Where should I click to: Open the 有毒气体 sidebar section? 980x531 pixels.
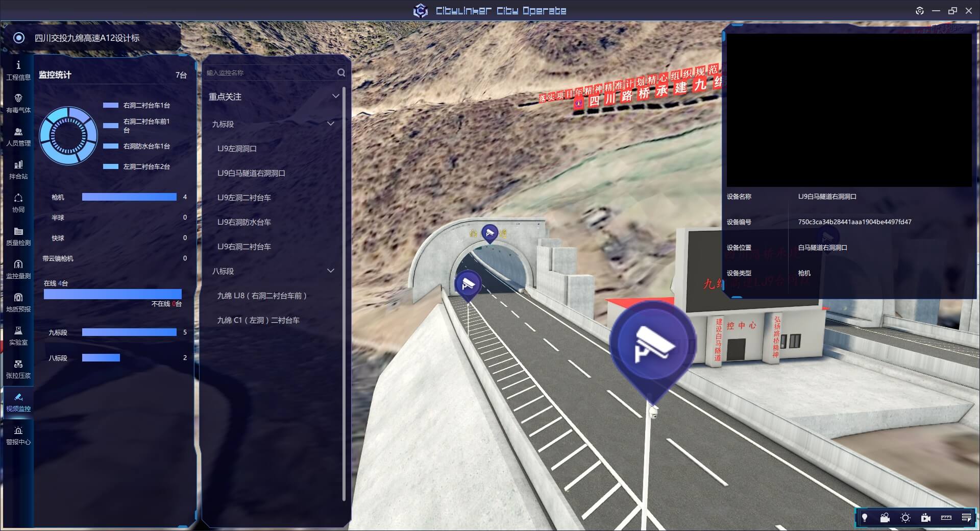tap(18, 104)
